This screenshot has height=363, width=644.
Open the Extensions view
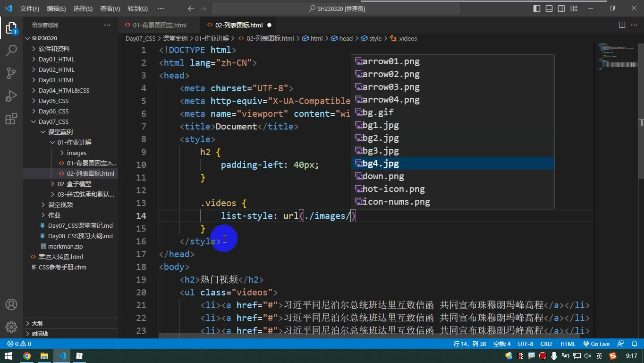11,119
